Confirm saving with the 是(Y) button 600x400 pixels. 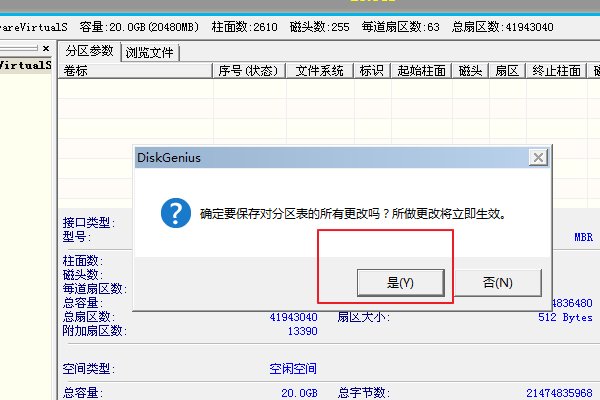401,282
